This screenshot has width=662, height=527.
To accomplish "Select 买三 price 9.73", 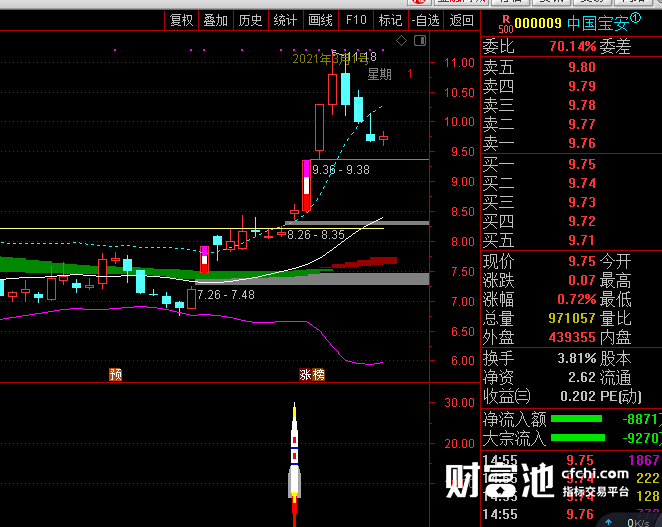I will (582, 202).
